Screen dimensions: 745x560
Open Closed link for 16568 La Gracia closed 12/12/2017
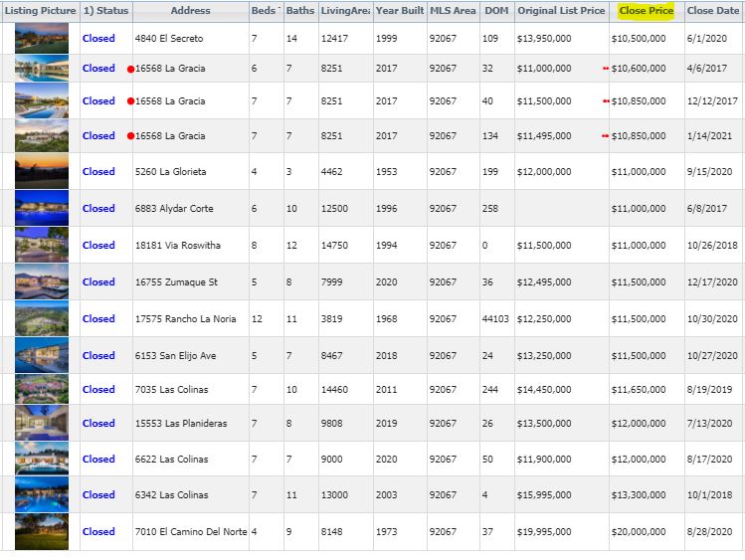(98, 101)
